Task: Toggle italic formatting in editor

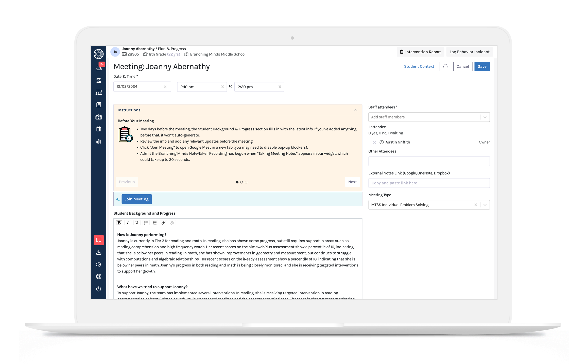Action: (x=128, y=223)
